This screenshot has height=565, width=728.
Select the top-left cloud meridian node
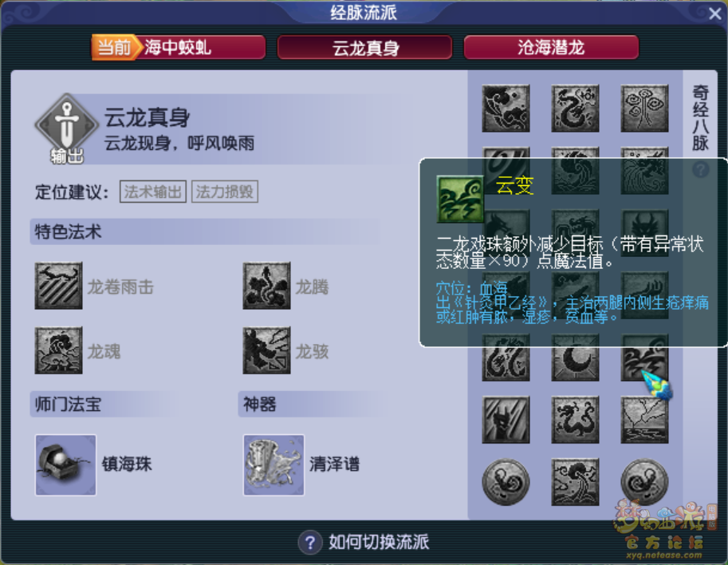pyautogui.click(x=506, y=109)
